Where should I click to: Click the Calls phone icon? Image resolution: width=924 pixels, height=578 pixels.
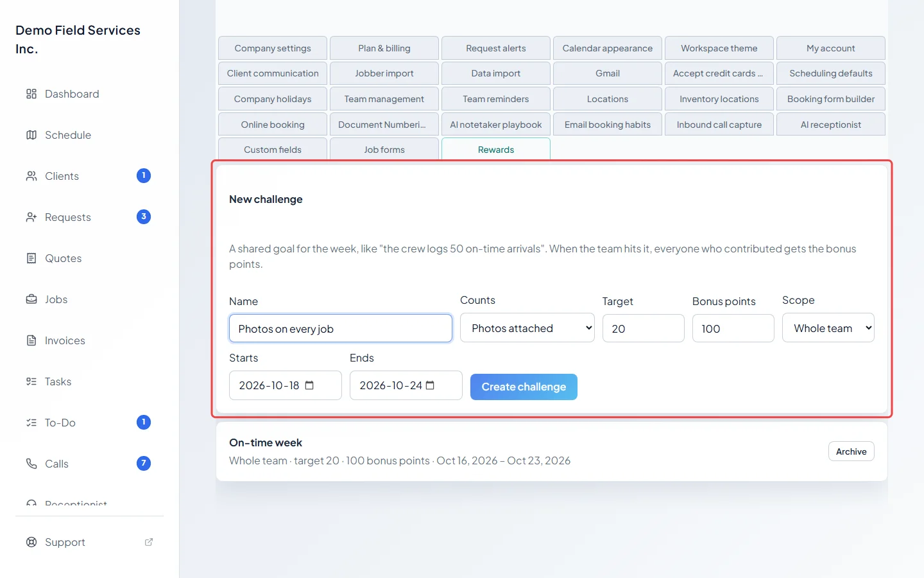[31, 464]
